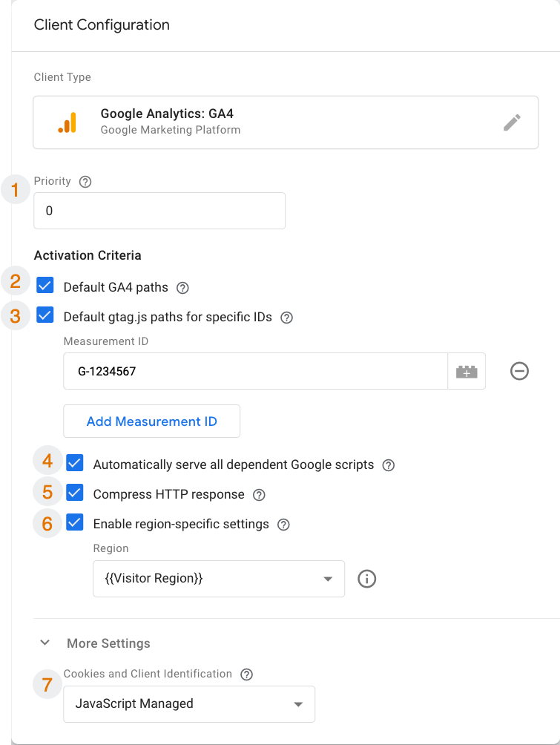Disable the Compress HTTP response checkbox
Image resolution: width=560 pixels, height=745 pixels.
click(x=75, y=494)
